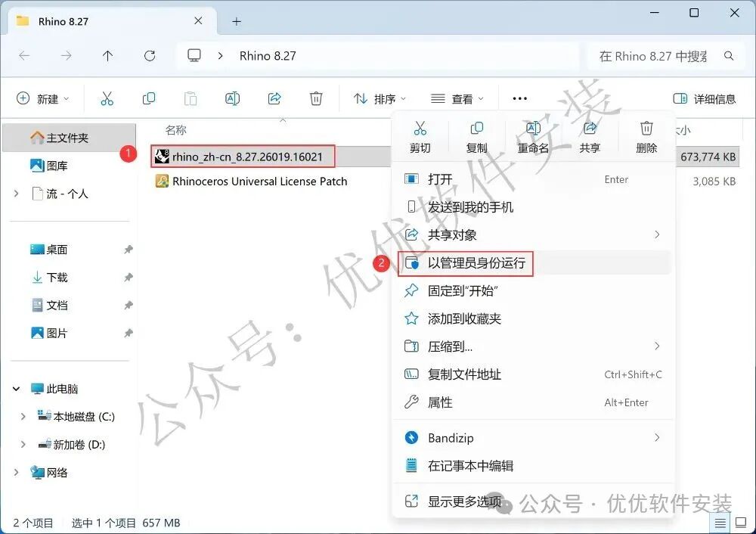This screenshot has width=756, height=534.
Task: Choose 在记事本中编辑 entry
Action: (534, 465)
